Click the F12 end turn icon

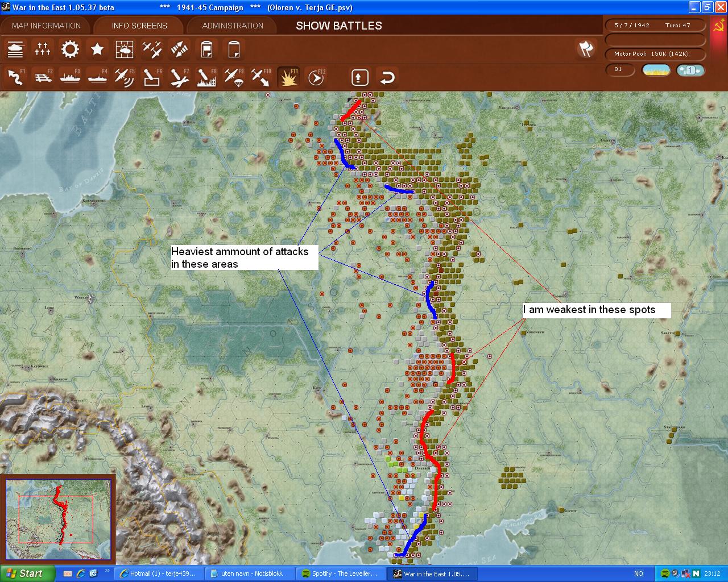tap(316, 77)
